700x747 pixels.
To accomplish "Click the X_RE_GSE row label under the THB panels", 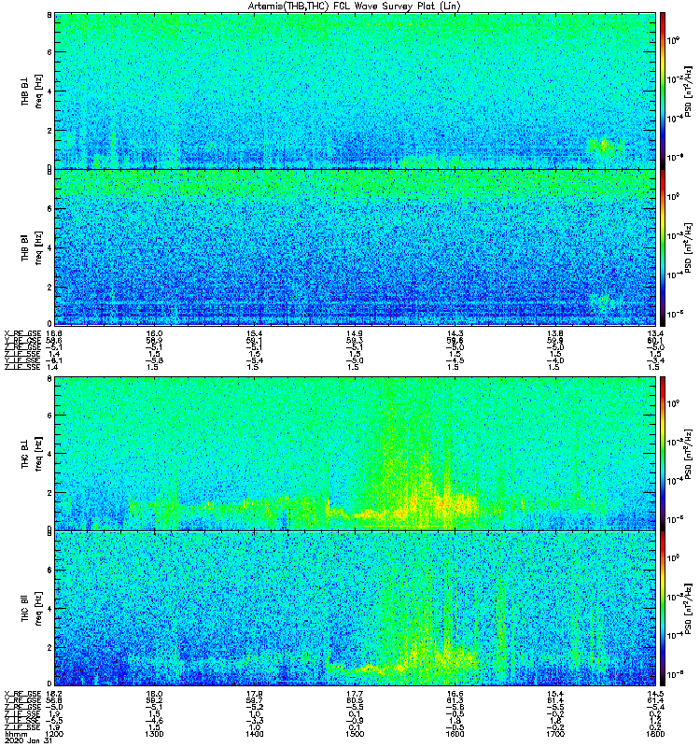I will click(22, 333).
